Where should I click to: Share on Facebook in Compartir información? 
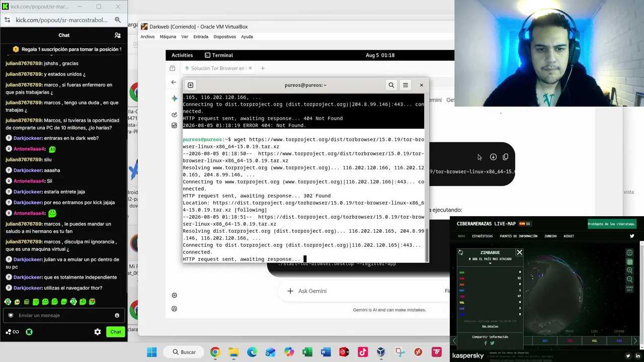pos(486,343)
